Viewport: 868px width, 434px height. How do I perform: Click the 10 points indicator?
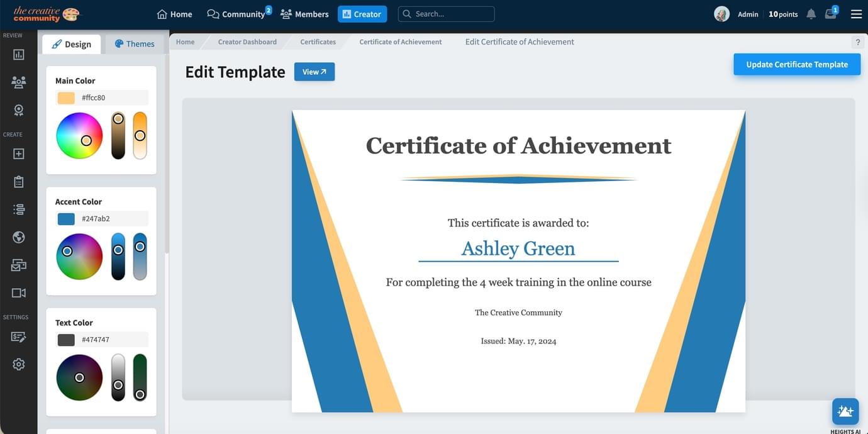pyautogui.click(x=783, y=14)
